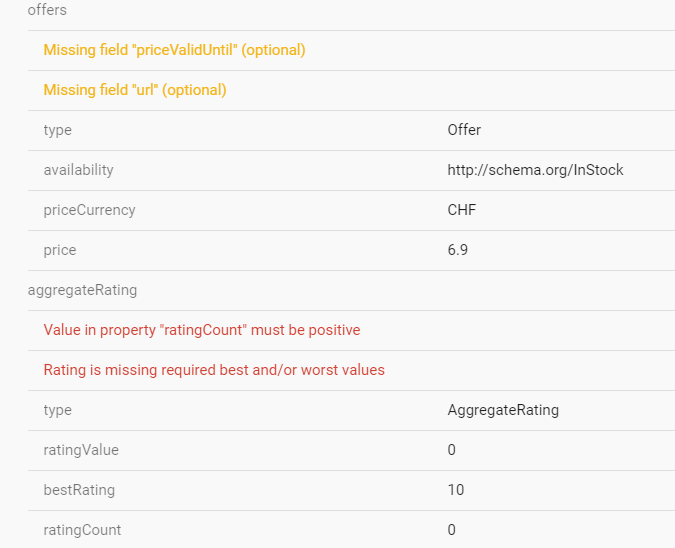This screenshot has width=675, height=548.
Task: Open the priceValidUntil missing field warning
Action: 174,50
